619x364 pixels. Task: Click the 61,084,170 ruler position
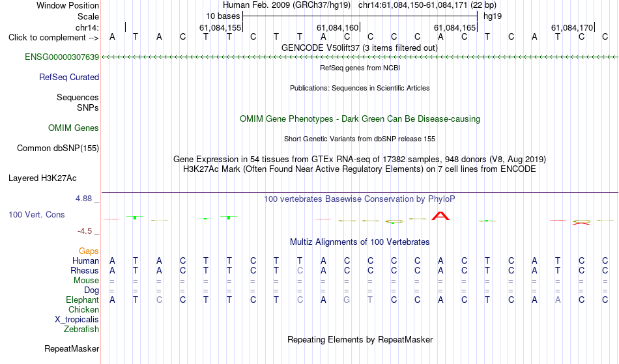572,27
